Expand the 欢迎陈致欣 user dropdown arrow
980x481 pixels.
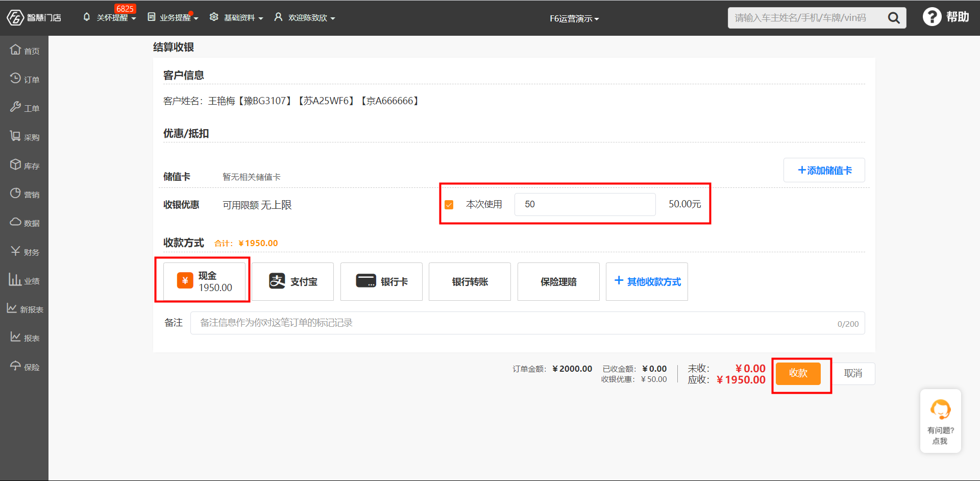coord(333,18)
